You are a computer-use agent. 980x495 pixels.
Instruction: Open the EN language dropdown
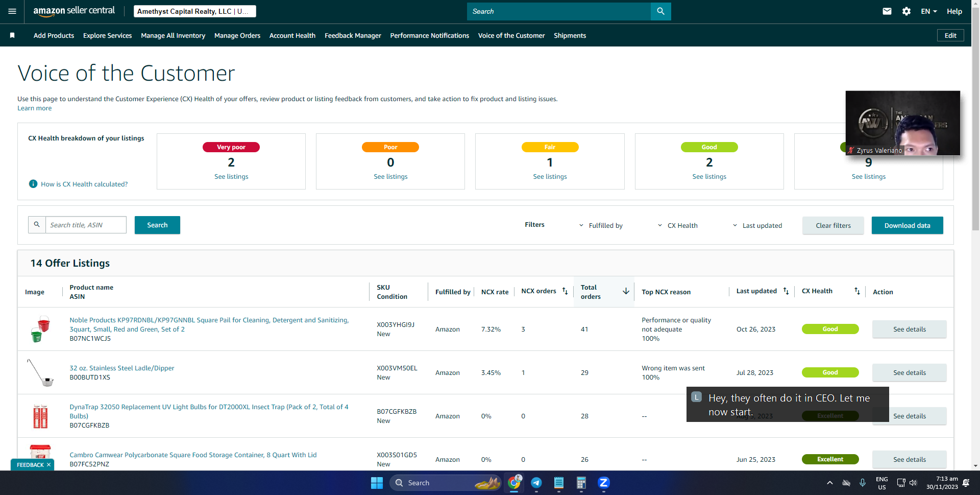(929, 11)
